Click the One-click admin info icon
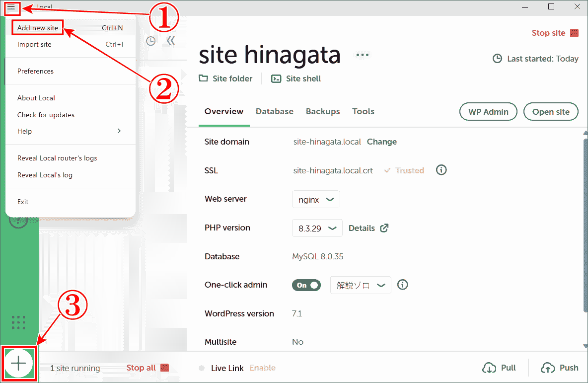The image size is (588, 383). 403,285
